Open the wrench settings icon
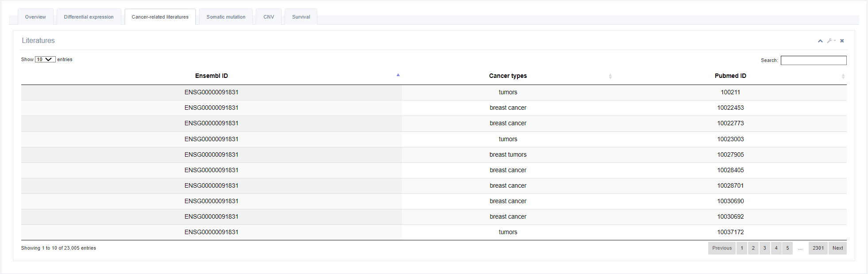Screen dimensions: 868x274 830,41
